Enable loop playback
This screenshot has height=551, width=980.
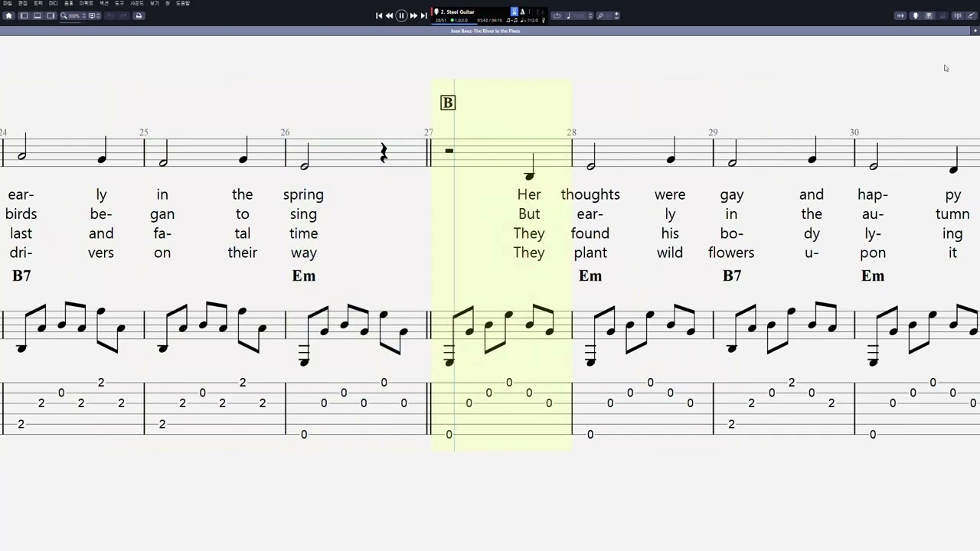coord(557,15)
